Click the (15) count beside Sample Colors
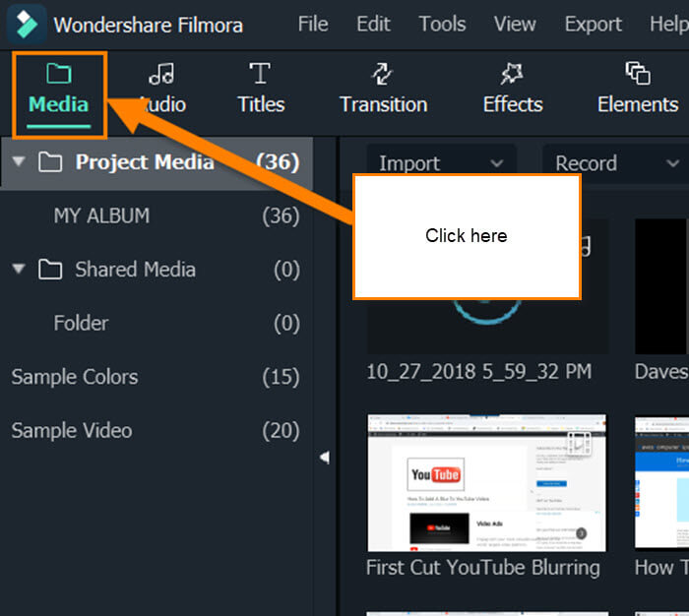Image resolution: width=689 pixels, height=616 pixels. (281, 377)
